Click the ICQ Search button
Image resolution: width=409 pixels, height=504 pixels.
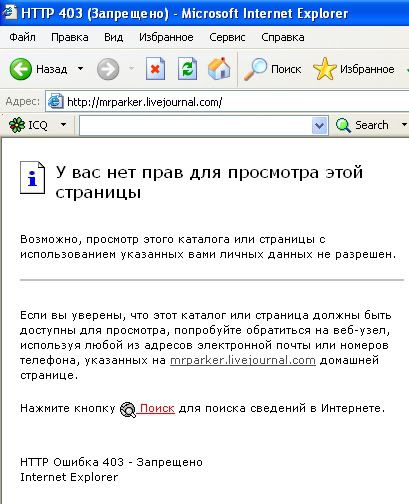point(362,125)
